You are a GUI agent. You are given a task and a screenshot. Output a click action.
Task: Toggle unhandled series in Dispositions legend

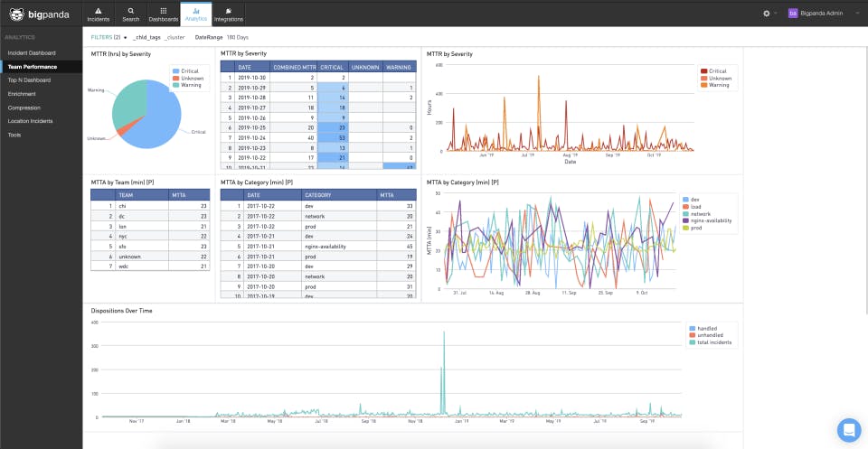(706, 335)
